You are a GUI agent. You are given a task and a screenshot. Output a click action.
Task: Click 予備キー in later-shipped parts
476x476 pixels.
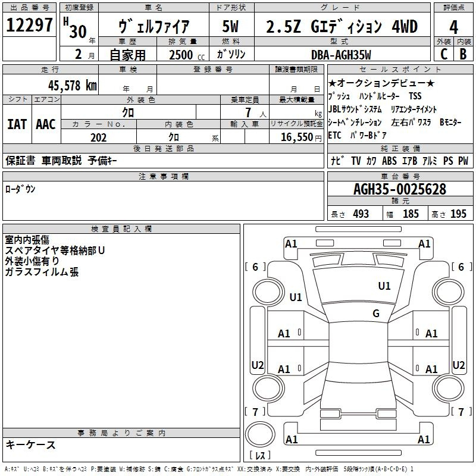(x=102, y=160)
